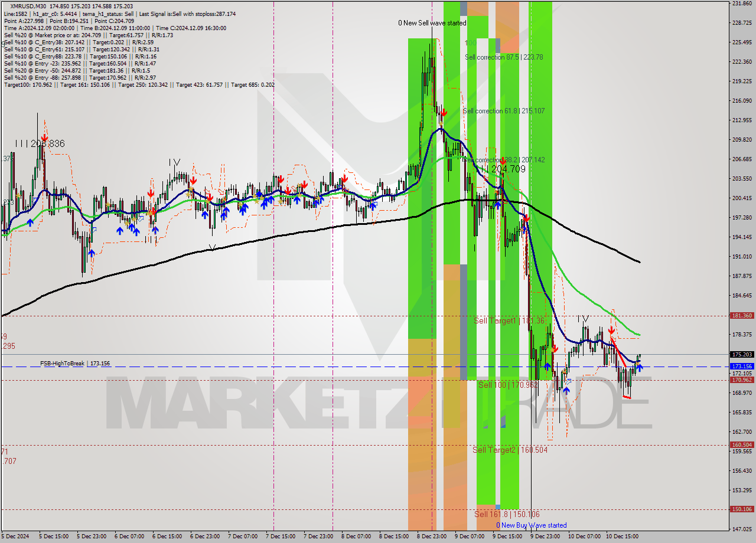Click the red 170.962 price axis tag

click(742, 380)
